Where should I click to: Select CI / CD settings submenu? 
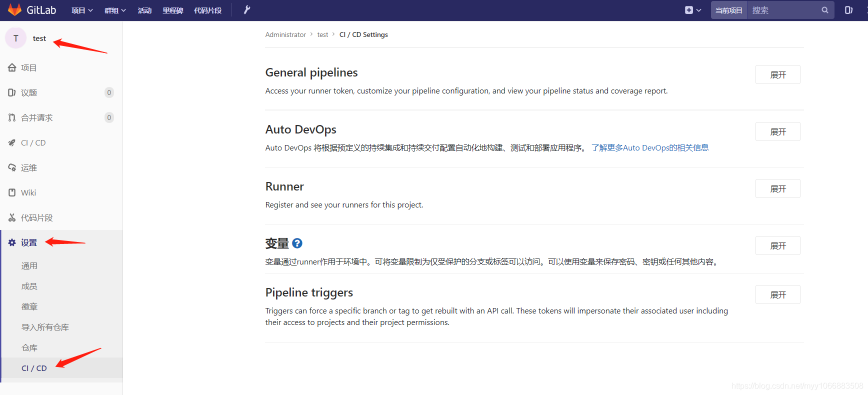[34, 368]
